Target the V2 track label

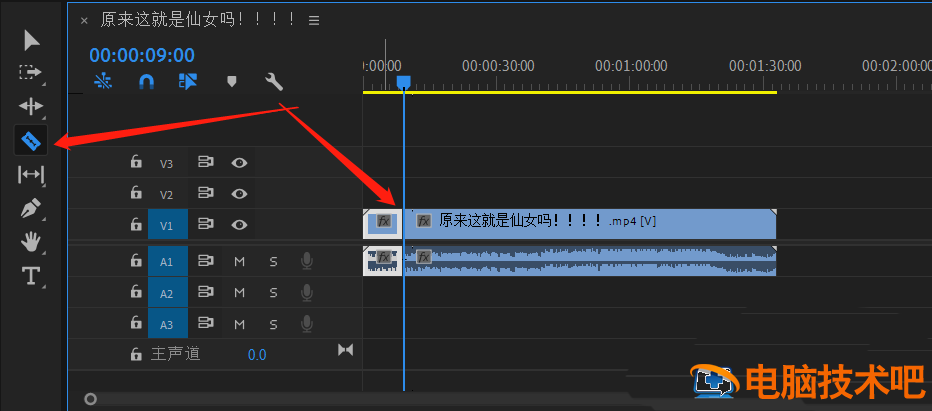coord(166,195)
